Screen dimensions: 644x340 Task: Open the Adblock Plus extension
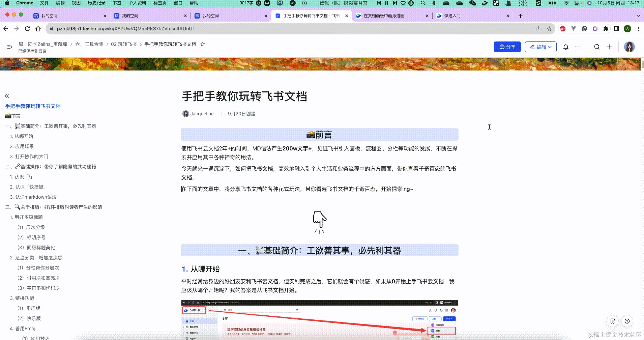563,29
